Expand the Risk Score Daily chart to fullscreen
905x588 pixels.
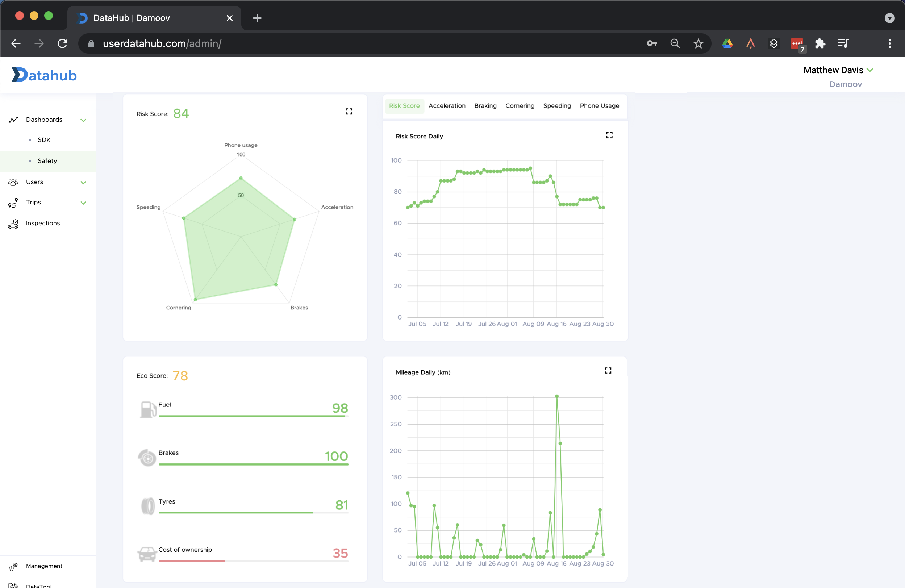[609, 135]
